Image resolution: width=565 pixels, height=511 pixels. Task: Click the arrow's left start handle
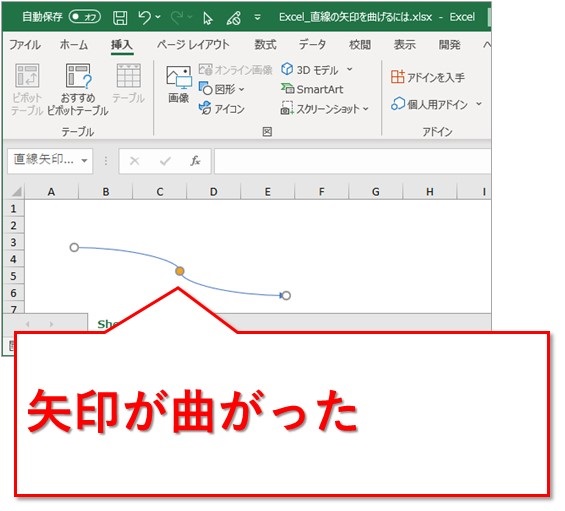pyautogui.click(x=74, y=248)
